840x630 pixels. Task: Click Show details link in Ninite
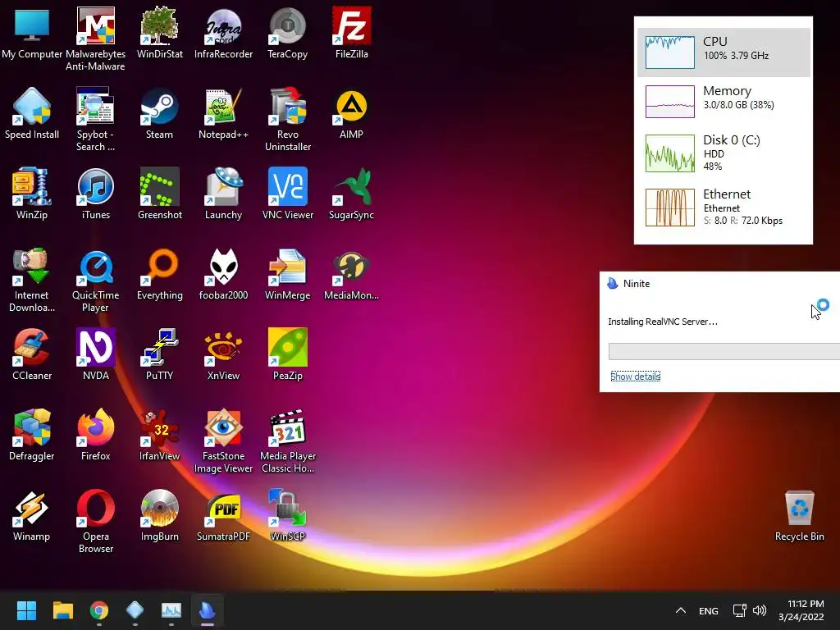coord(636,377)
